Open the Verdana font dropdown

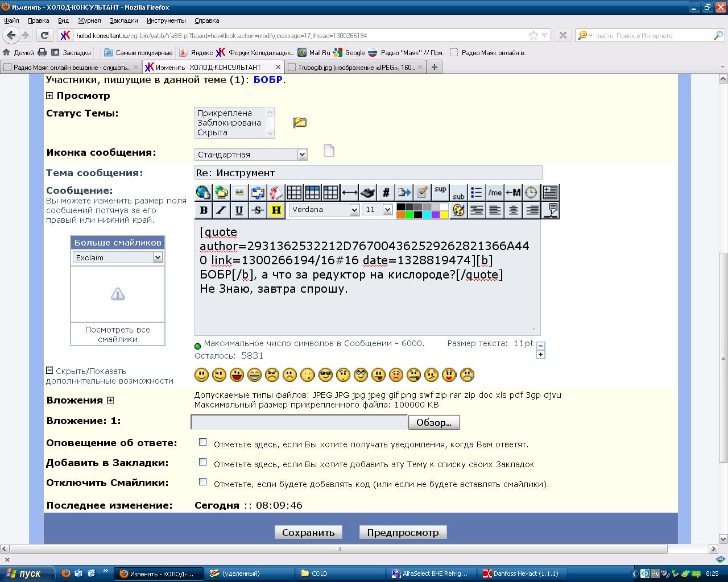(324, 210)
